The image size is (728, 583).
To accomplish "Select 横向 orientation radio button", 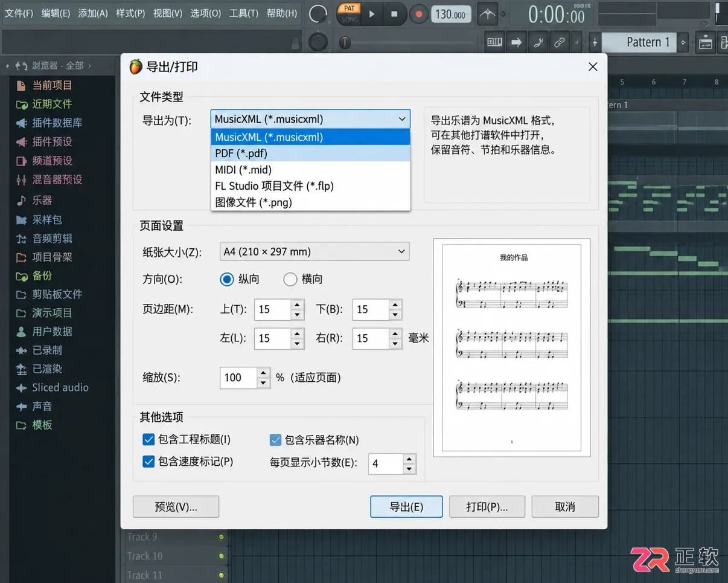I will [290, 279].
